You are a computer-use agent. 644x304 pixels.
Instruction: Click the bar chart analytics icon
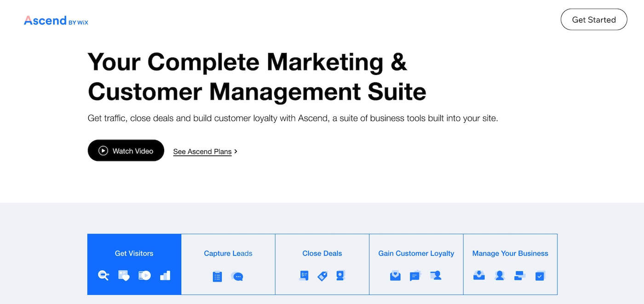(x=165, y=275)
